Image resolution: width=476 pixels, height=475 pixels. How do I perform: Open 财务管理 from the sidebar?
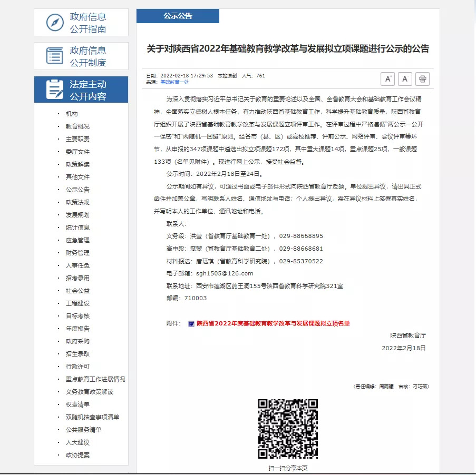(77, 253)
